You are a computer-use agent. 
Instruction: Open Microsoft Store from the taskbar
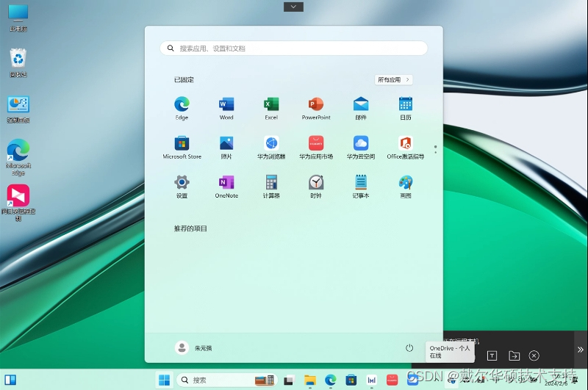[351, 380]
